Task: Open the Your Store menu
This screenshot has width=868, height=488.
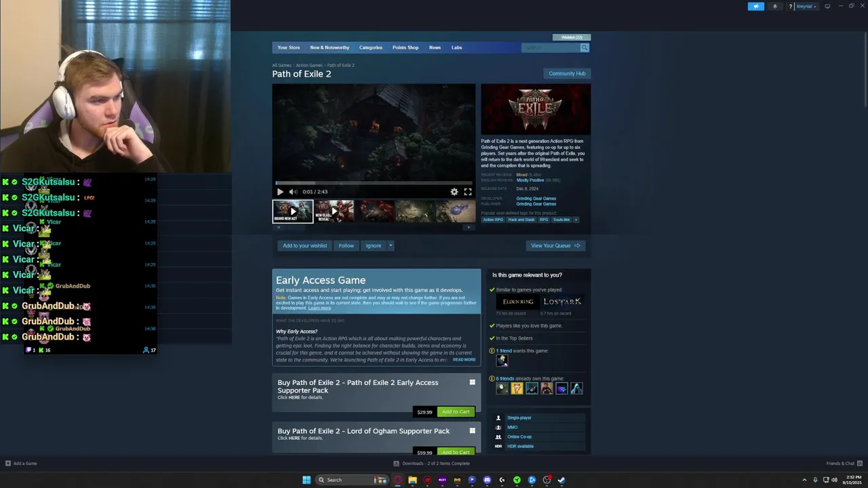Action: coord(288,47)
